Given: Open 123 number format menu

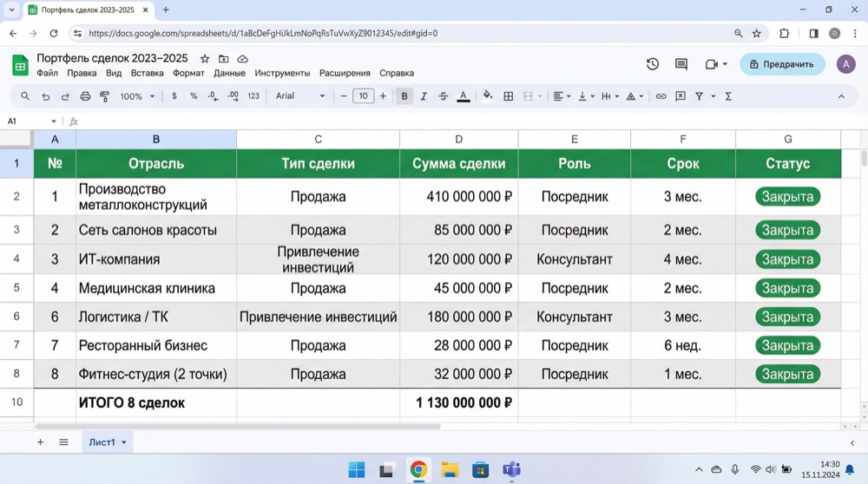Looking at the screenshot, I should [x=253, y=96].
